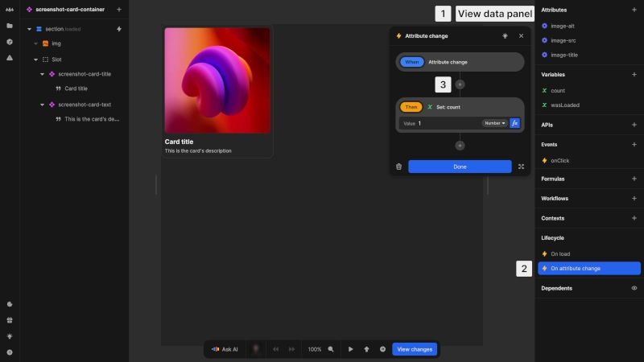
Task: Click redo arrow in bottom toolbar
Action: tap(291, 349)
